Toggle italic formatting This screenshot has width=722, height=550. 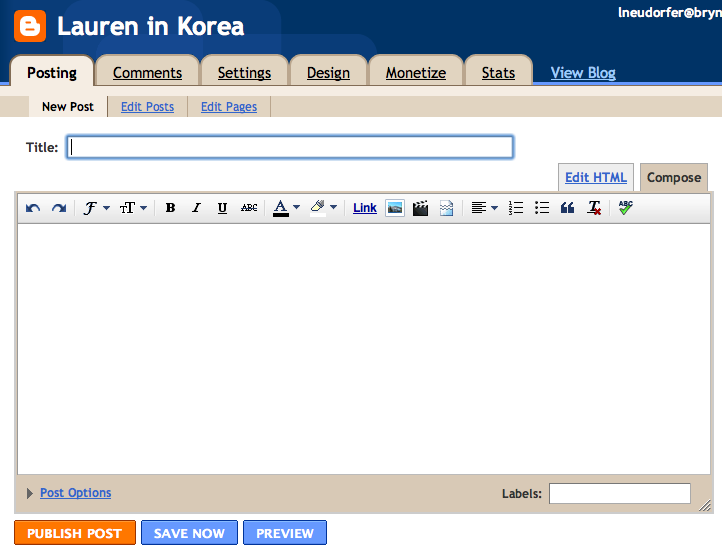pyautogui.click(x=197, y=208)
